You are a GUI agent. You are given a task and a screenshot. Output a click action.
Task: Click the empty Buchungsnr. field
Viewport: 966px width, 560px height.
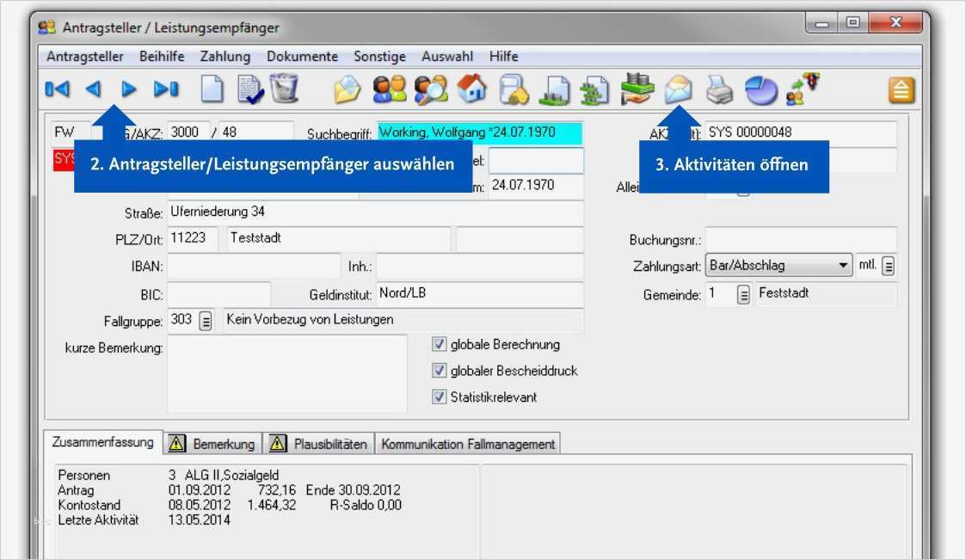coord(801,240)
